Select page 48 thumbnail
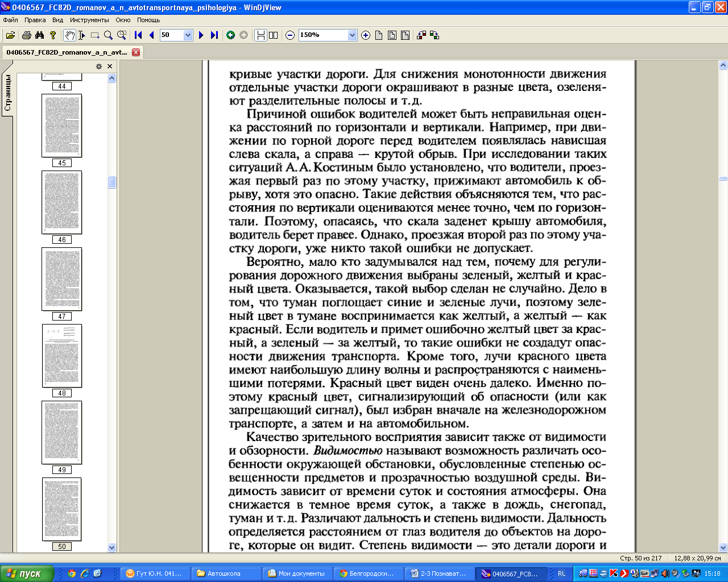Image resolution: width=728 pixels, height=582 pixels. point(61,356)
